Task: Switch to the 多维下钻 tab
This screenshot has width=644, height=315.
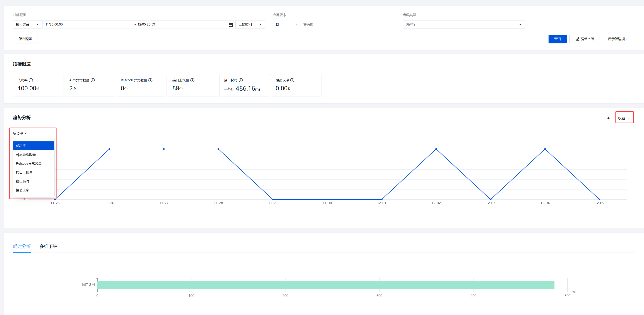Action: click(x=48, y=246)
